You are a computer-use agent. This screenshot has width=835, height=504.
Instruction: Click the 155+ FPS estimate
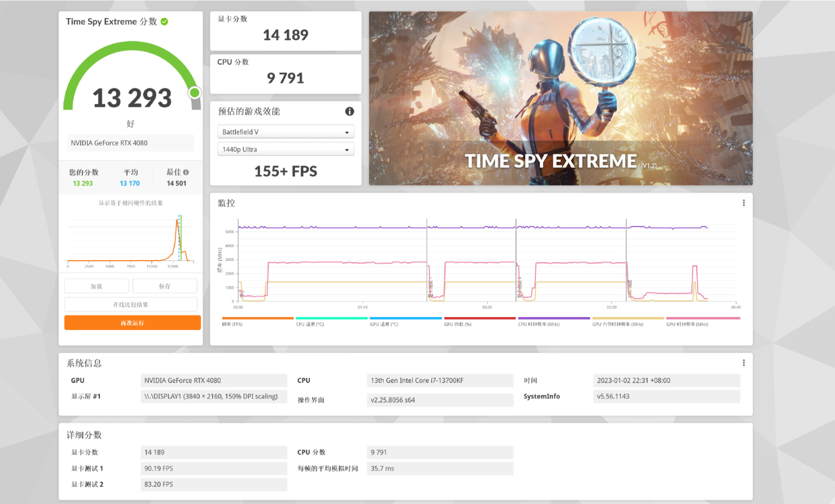286,171
